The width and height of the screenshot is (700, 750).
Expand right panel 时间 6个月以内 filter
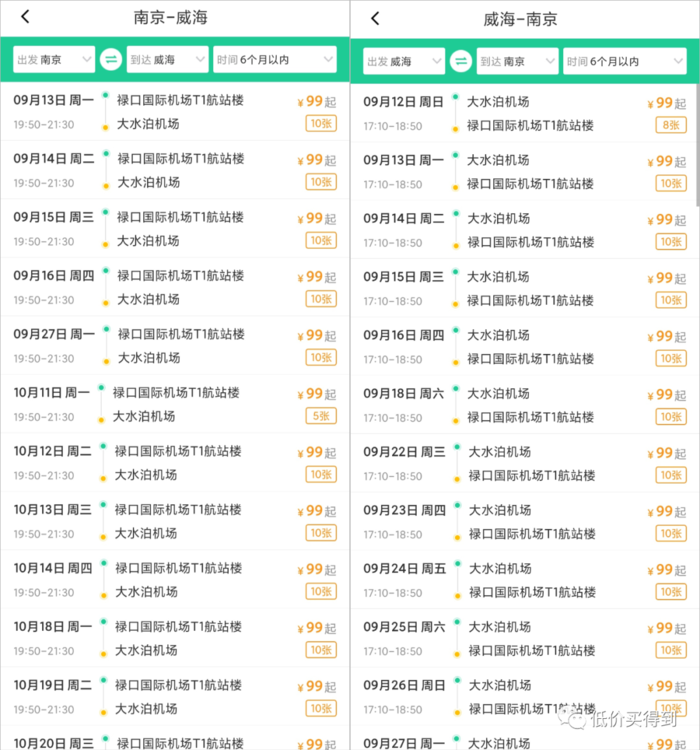[x=623, y=61]
